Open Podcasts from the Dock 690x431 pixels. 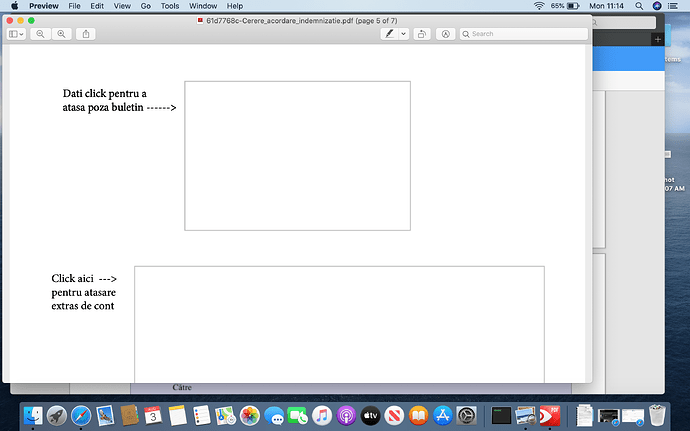coord(346,415)
